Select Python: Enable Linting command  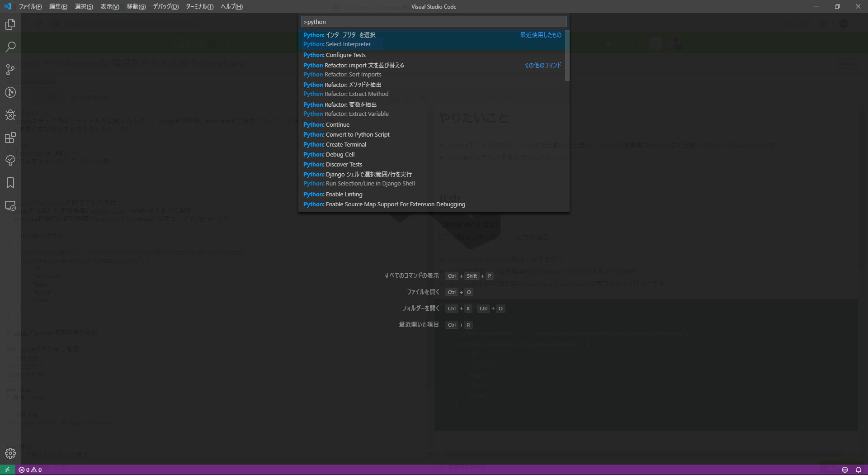(433, 194)
